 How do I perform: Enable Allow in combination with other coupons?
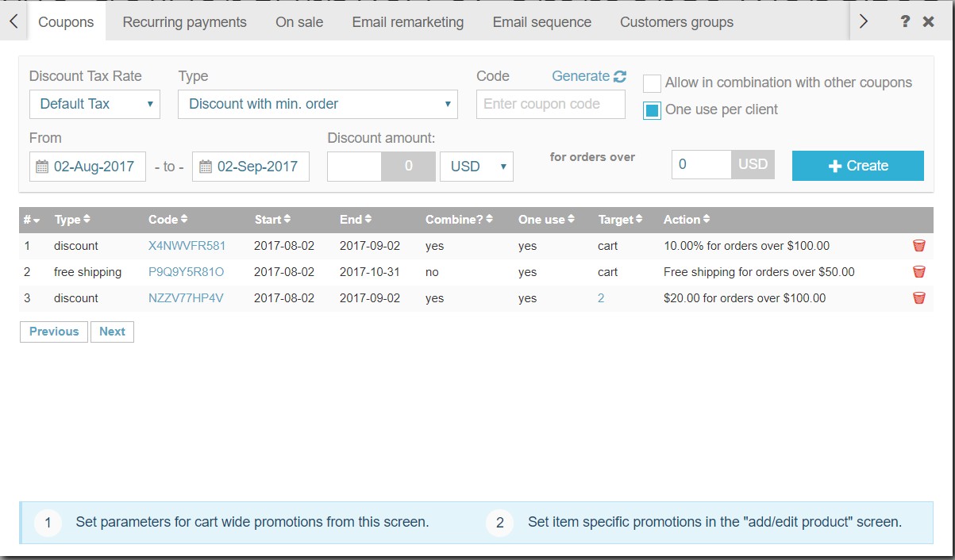[652, 83]
